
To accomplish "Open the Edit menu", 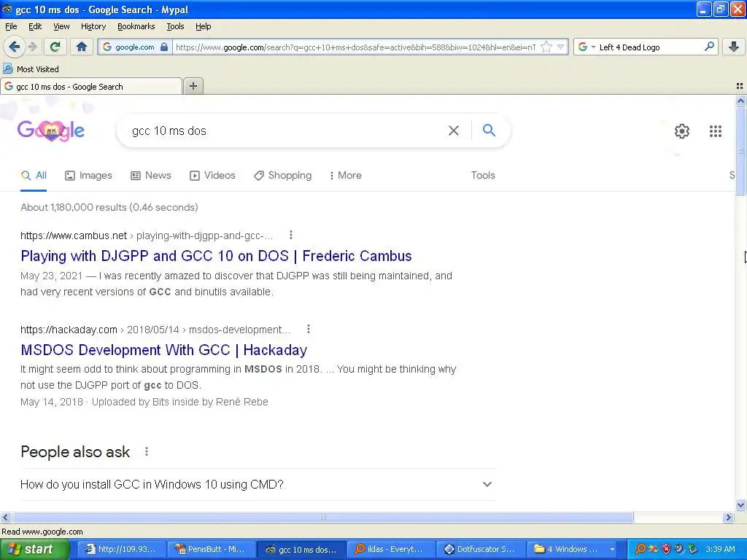I will (35, 26).
